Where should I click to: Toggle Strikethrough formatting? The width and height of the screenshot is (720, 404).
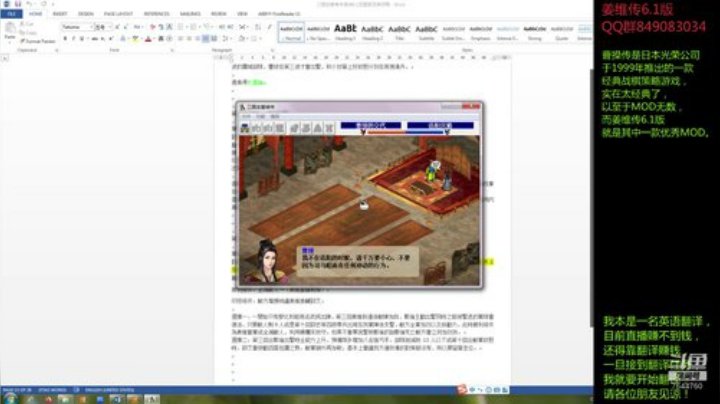(94, 39)
